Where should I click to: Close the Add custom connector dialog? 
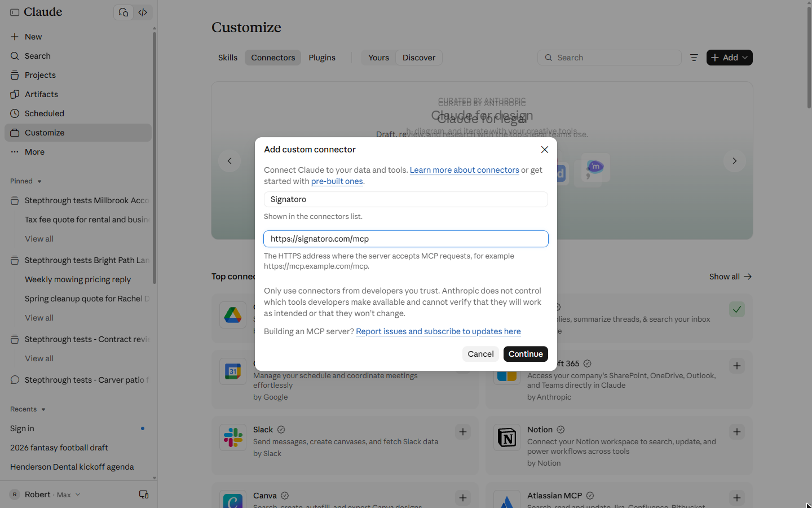(545, 150)
